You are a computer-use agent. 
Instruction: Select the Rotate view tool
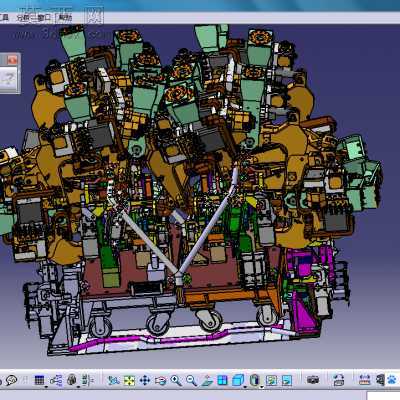[x=160, y=380]
